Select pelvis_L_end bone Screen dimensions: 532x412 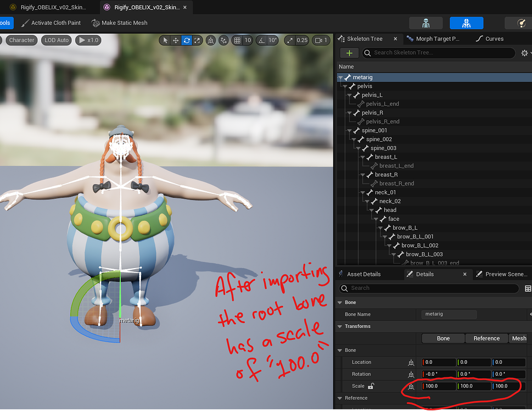[382, 104]
